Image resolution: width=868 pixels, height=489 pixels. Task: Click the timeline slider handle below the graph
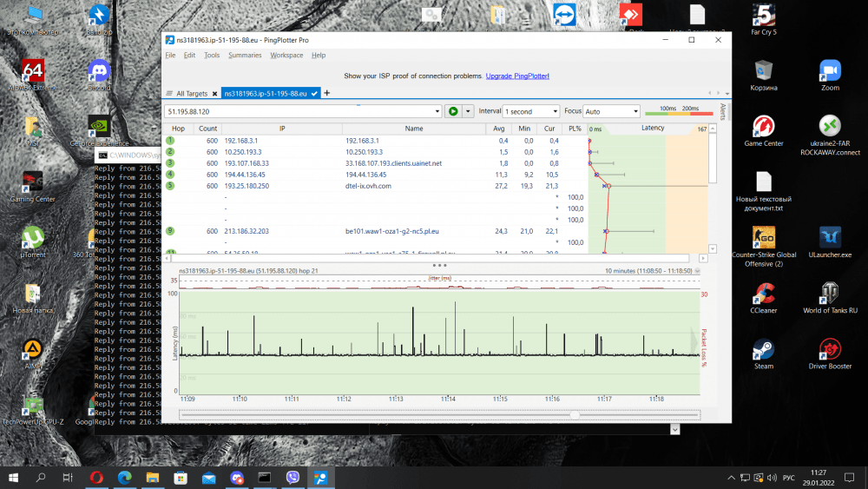(574, 415)
